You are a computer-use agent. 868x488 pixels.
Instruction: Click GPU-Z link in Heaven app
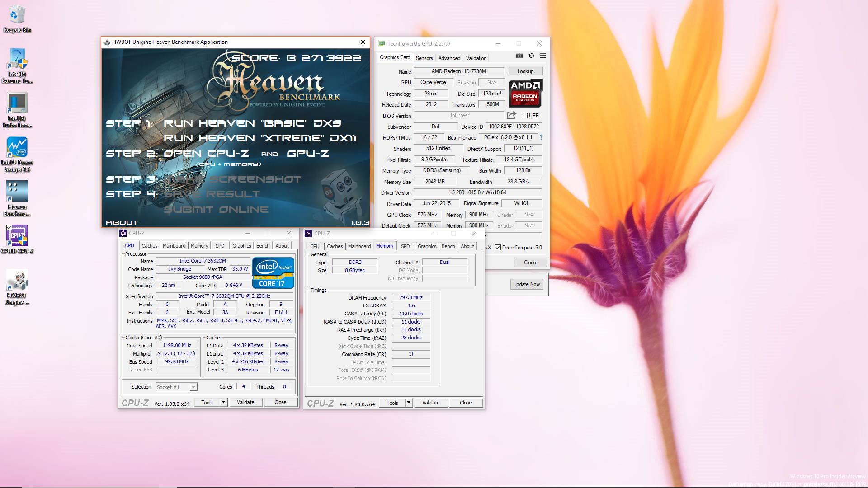307,154
